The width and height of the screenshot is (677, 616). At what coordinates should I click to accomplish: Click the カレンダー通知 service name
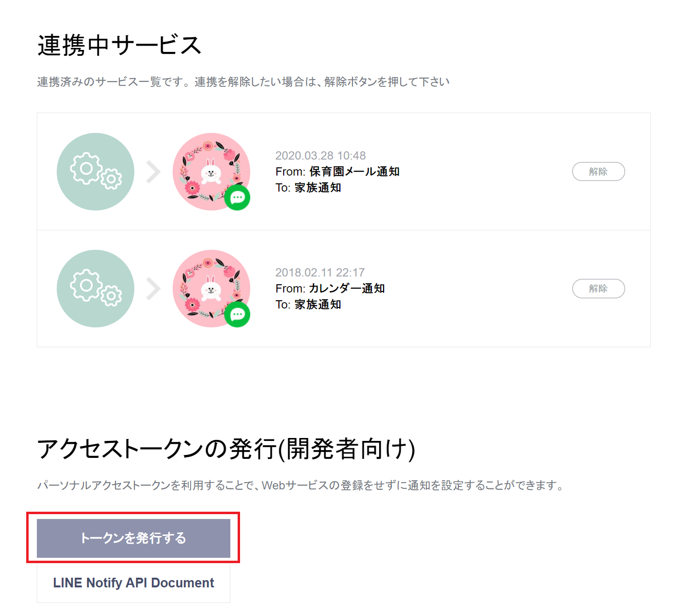click(347, 289)
